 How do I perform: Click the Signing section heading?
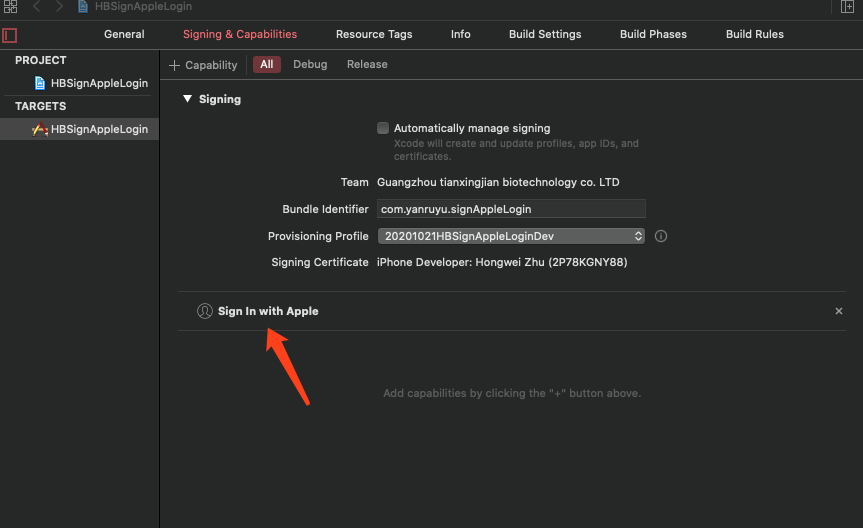(220, 99)
